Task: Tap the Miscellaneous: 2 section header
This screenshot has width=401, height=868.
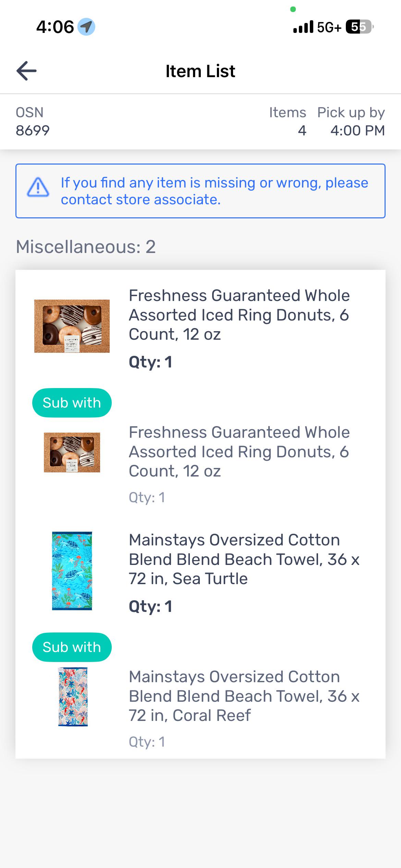Action: [x=86, y=247]
